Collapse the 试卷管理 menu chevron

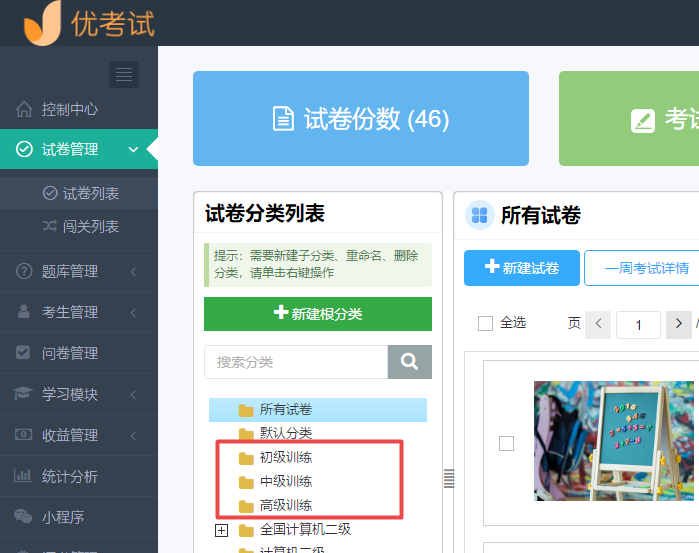point(133,149)
